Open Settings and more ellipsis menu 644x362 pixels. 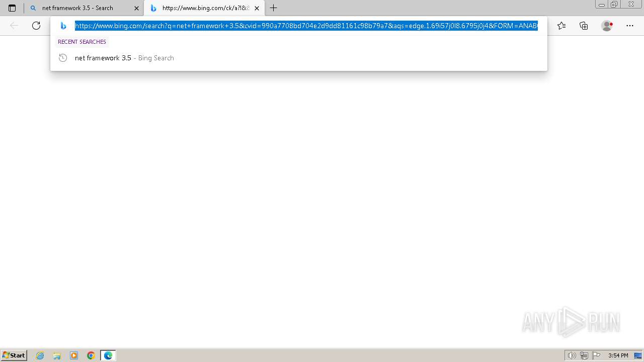pyautogui.click(x=630, y=26)
